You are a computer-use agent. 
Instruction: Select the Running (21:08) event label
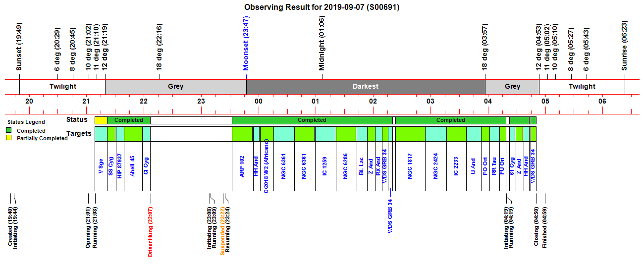[95, 227]
